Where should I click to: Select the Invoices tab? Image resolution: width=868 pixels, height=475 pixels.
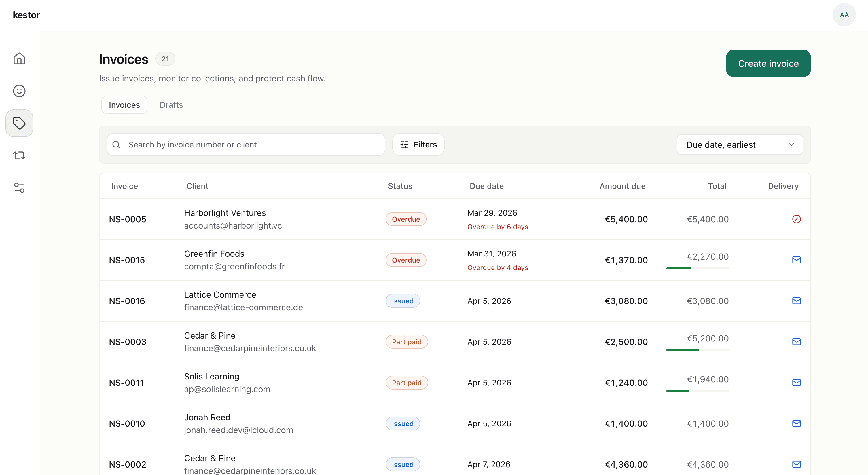[x=124, y=105]
